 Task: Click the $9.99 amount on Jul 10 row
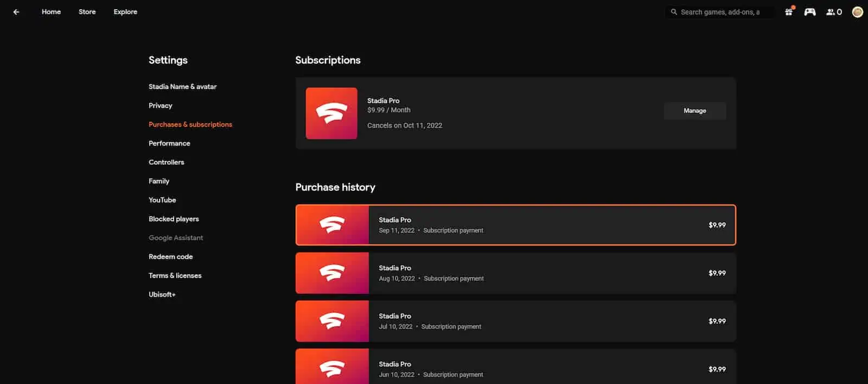pos(717,321)
